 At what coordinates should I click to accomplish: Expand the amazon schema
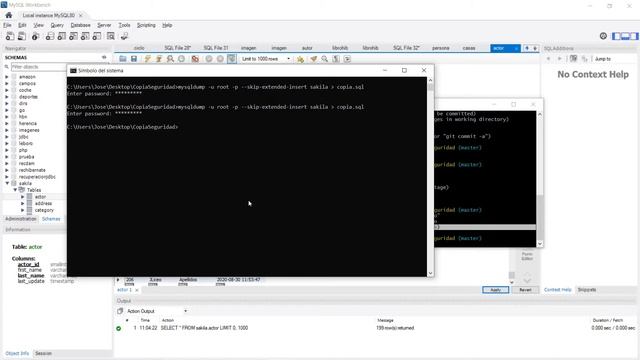pos(7,77)
